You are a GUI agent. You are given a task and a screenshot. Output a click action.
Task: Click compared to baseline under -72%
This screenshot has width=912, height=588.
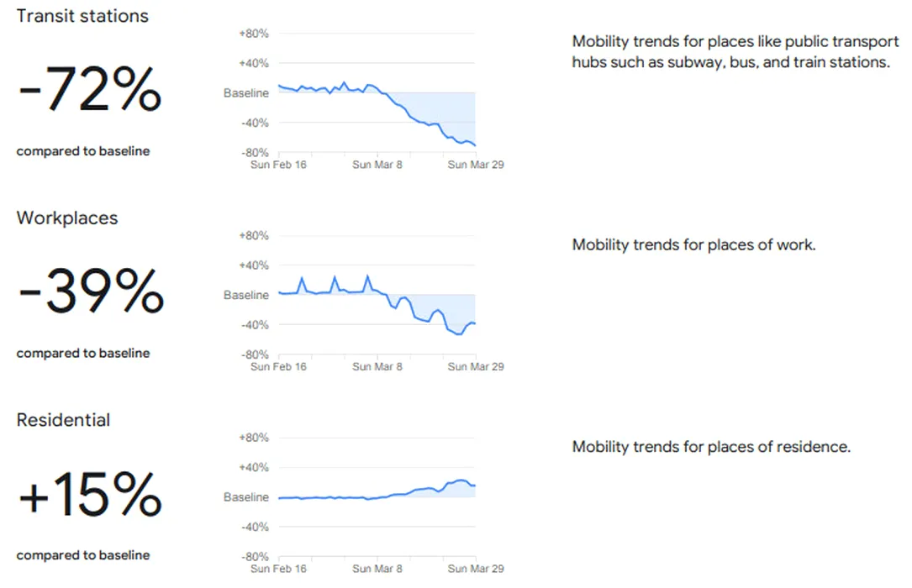83,151
